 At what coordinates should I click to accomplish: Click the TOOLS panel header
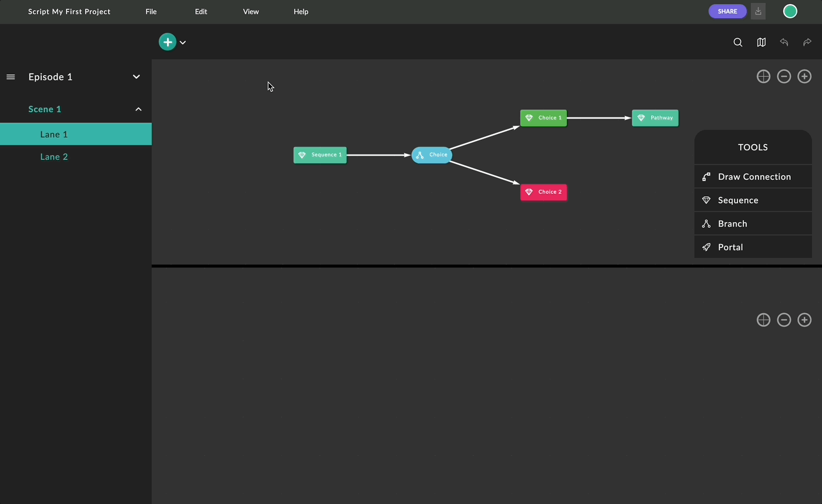click(753, 147)
